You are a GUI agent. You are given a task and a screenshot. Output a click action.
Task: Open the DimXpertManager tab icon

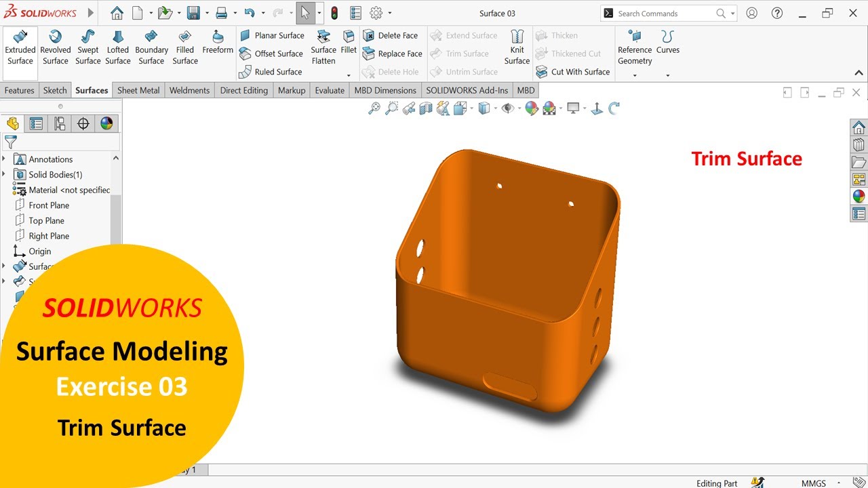tap(83, 123)
